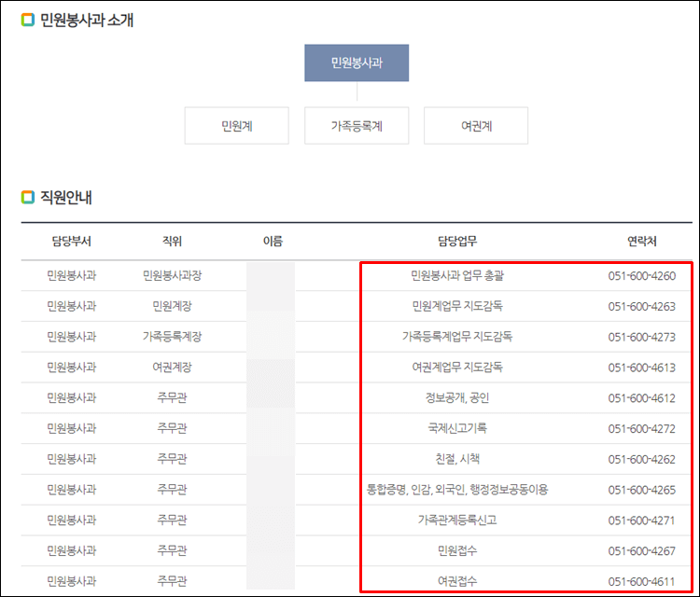
Task: Click the 민원봉사과 소개 heading
Action: [x=87, y=21]
